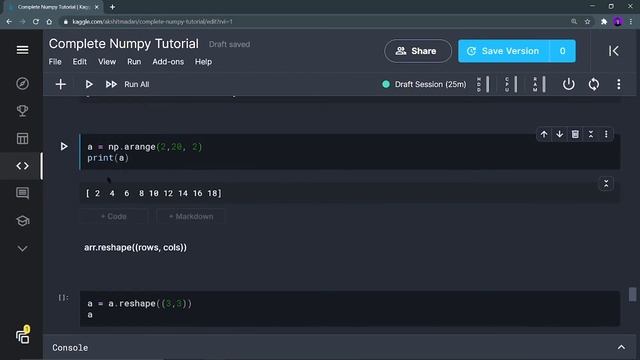The height and width of the screenshot is (360, 640).
Task: Click into the a.reshape code cell
Action: 350,309
